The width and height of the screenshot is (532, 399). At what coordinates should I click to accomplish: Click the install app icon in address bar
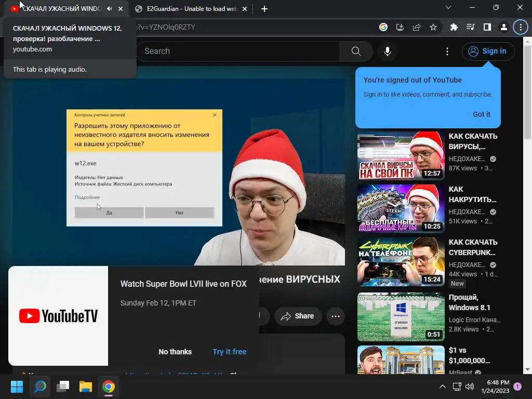click(x=400, y=27)
